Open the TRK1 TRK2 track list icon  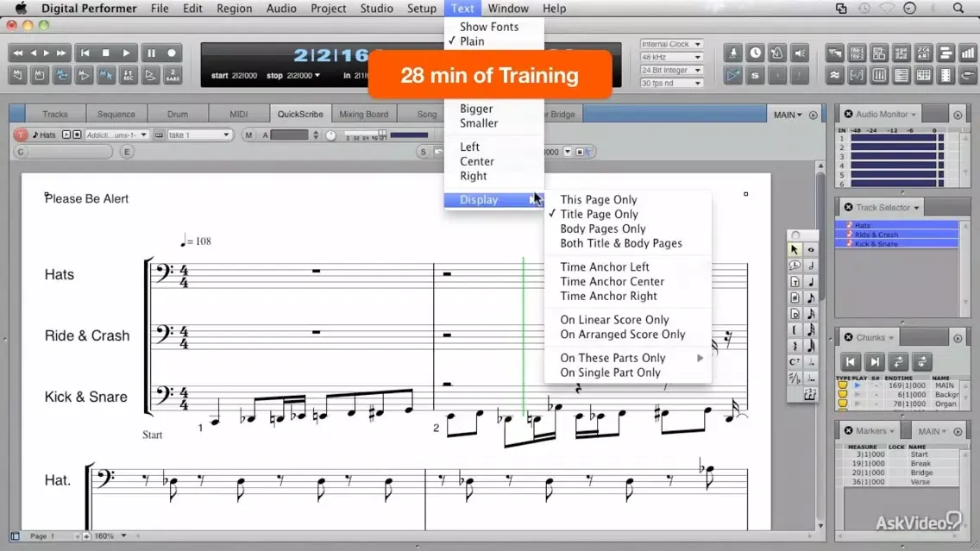857,53
